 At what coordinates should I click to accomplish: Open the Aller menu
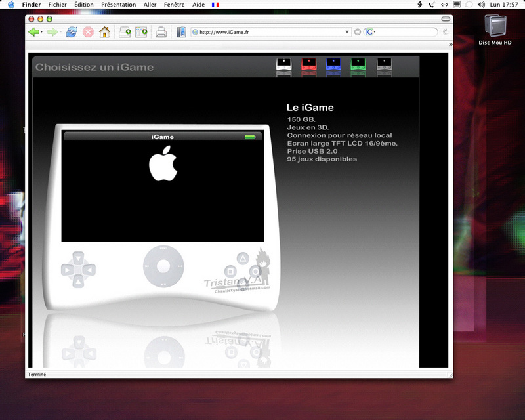point(150,5)
